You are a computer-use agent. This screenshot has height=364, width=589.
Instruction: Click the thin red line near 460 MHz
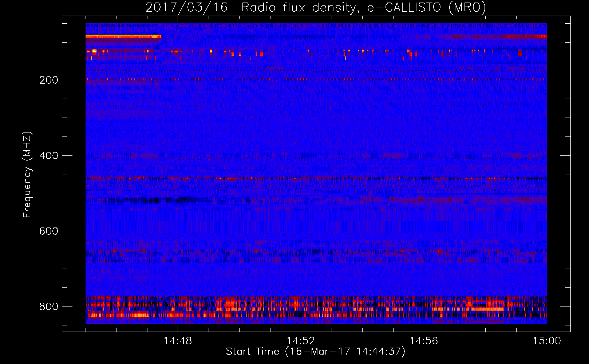pyautogui.click(x=316, y=178)
